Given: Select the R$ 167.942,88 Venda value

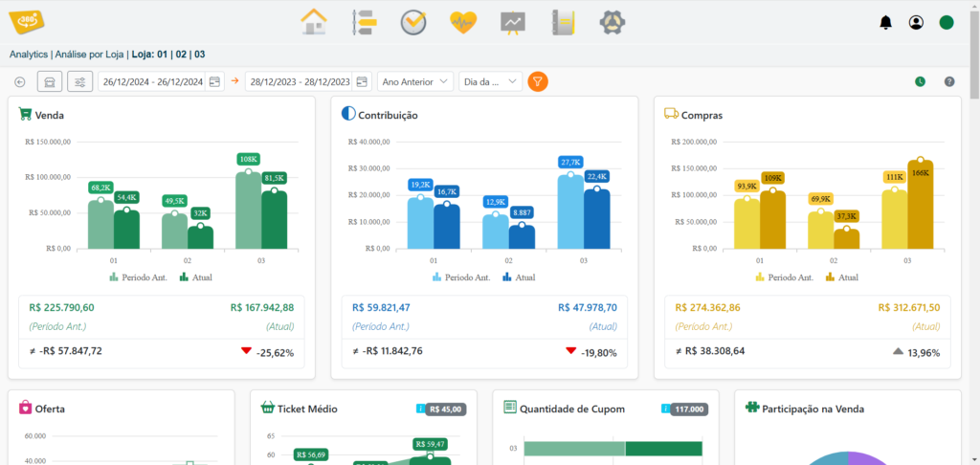Looking at the screenshot, I should pos(262,307).
